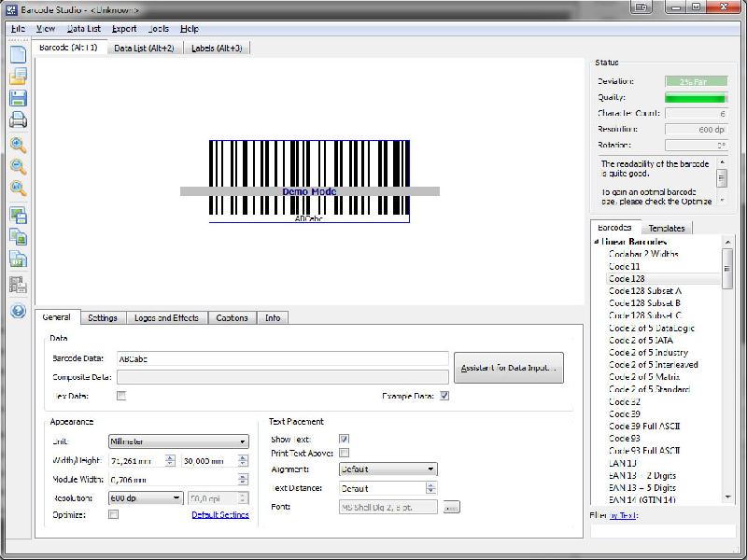747x560 pixels.
Task: Select Code 11 barcode type
Action: 624,267
